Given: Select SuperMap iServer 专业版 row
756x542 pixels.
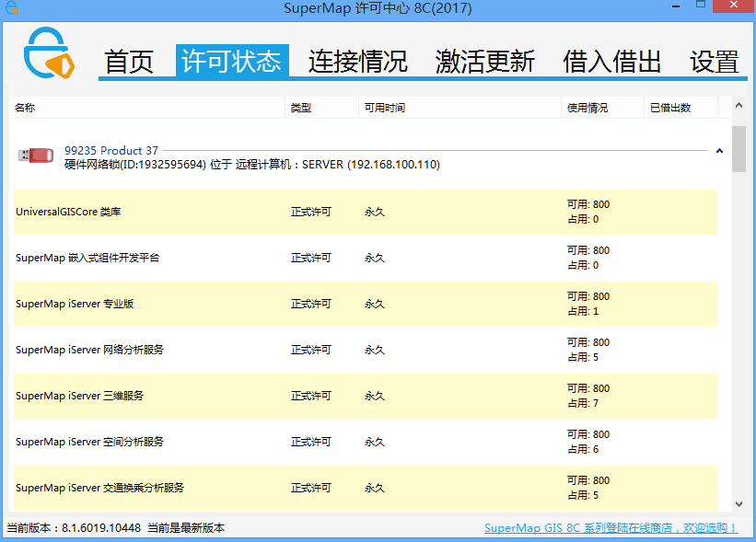Looking at the screenshot, I should (366, 304).
